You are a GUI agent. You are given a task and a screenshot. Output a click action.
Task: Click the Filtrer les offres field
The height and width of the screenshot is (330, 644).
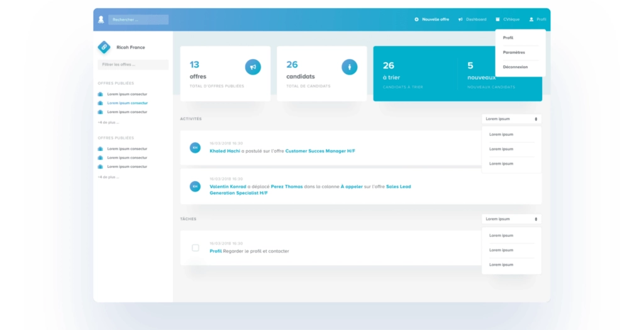[133, 65]
